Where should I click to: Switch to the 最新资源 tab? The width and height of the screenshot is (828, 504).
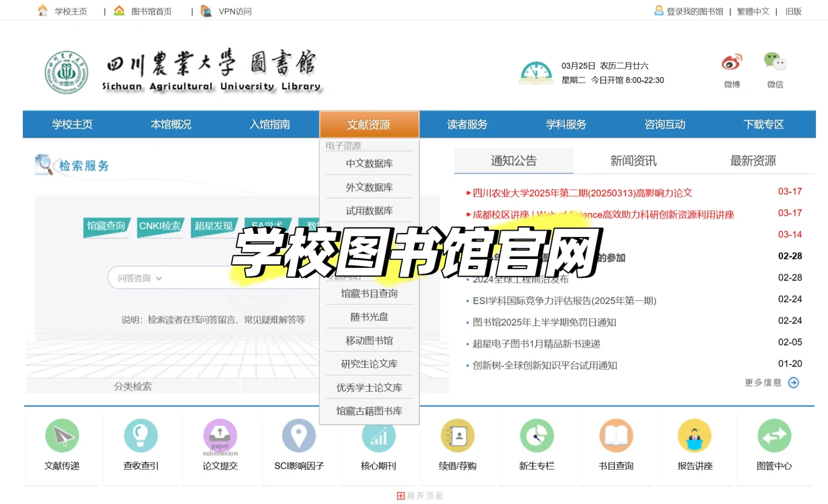pos(753,161)
